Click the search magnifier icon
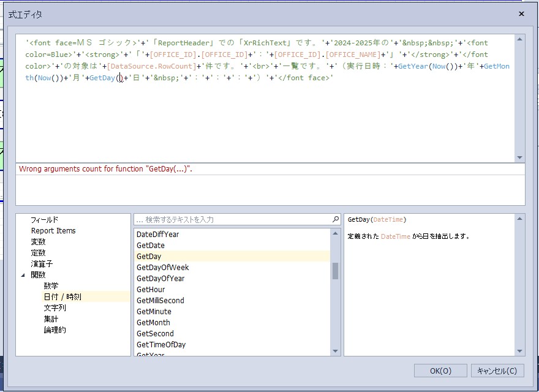 (x=336, y=219)
